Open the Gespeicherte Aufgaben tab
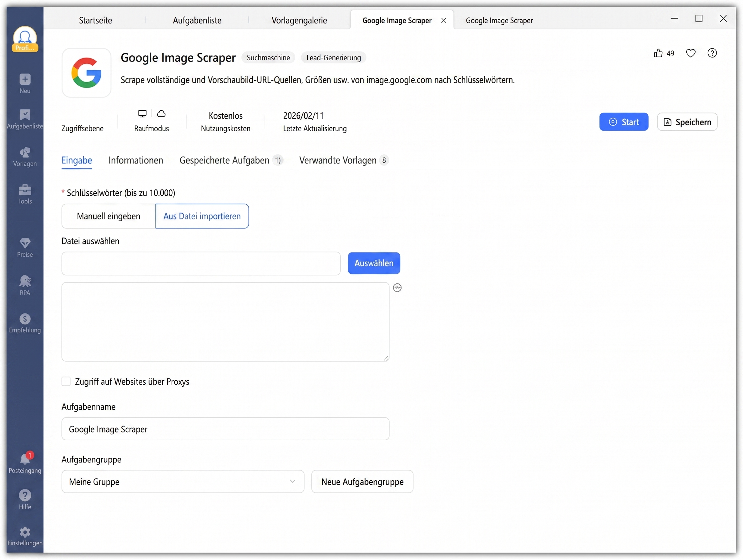The width and height of the screenshot is (743, 560). (x=231, y=161)
